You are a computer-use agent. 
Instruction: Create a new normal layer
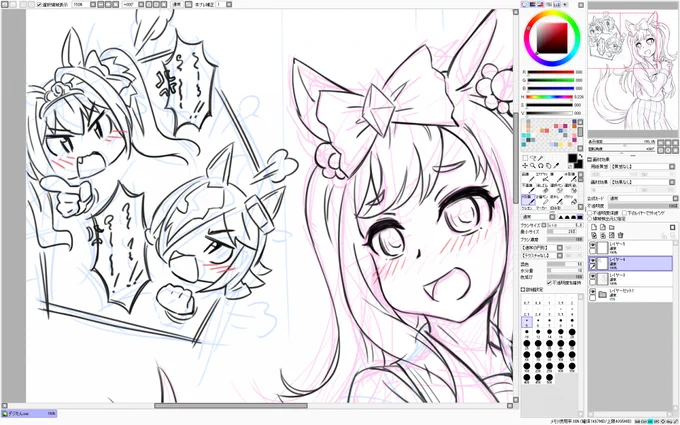pyautogui.click(x=594, y=227)
